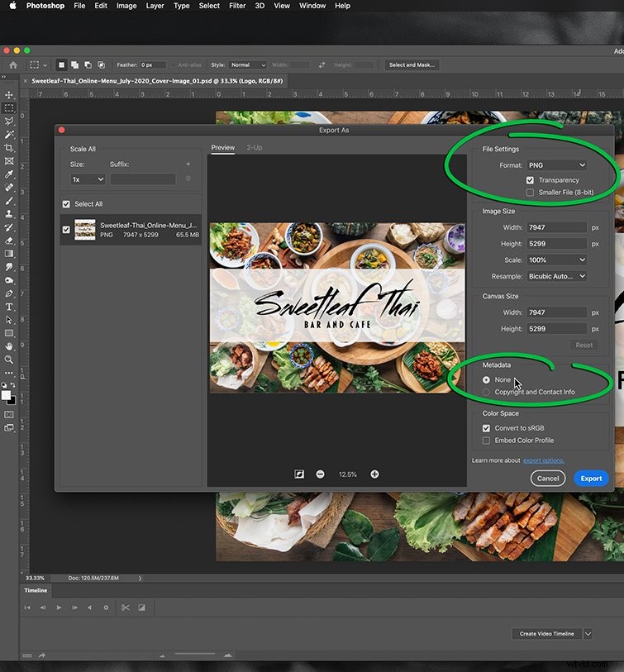This screenshot has width=624, height=672.
Task: Select the Clone Stamp tool
Action: (8, 214)
